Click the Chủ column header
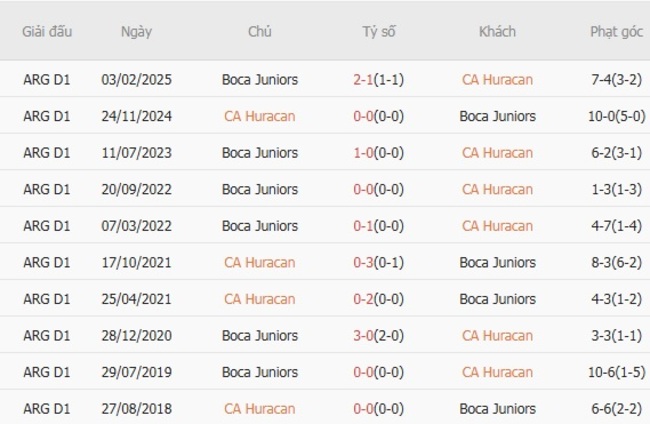 coord(259,31)
